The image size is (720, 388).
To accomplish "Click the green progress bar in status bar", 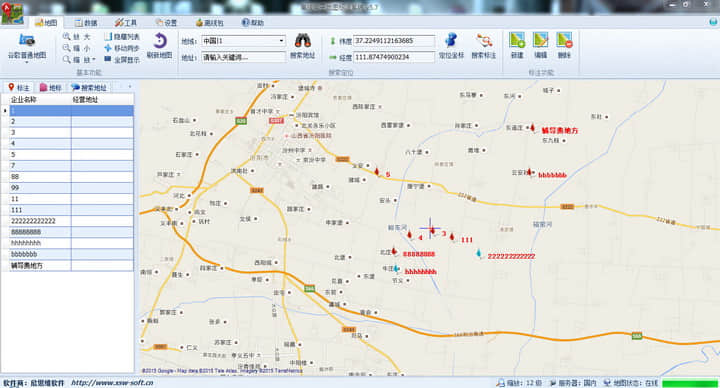I will tap(690, 382).
